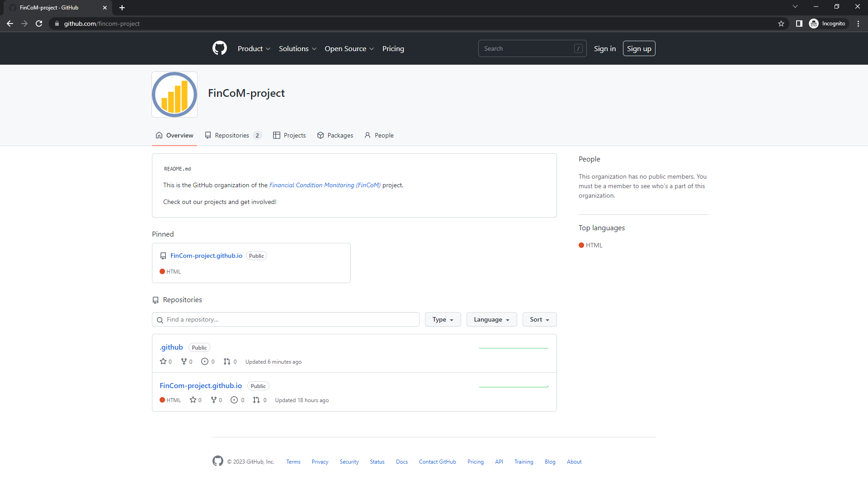Click open issues count of .github repository
This screenshot has height=498, width=868.
click(208, 361)
